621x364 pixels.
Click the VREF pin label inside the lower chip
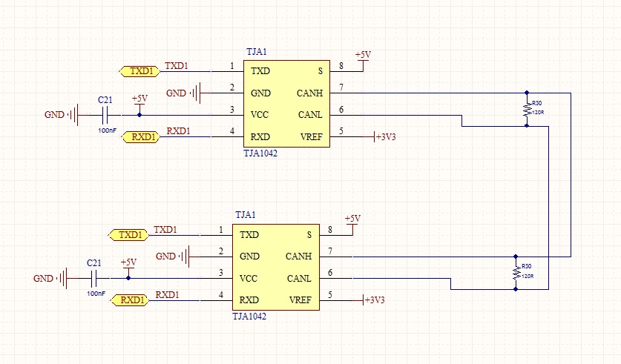(x=300, y=300)
